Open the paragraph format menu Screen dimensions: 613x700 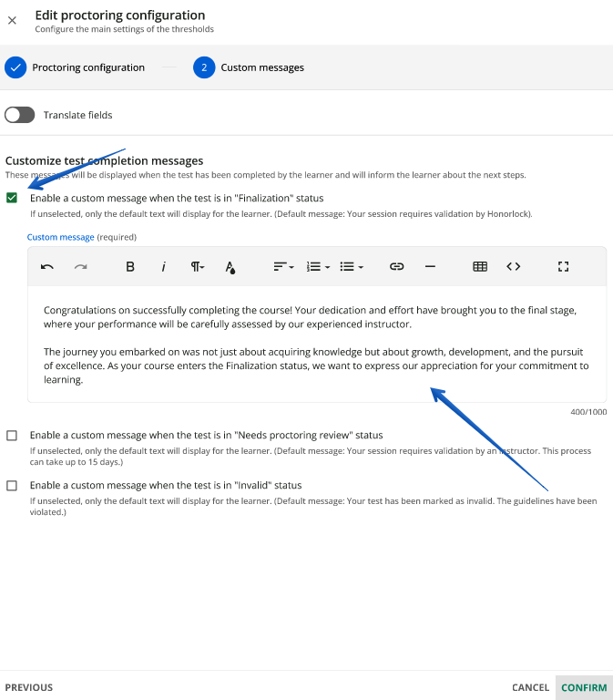[x=197, y=267]
